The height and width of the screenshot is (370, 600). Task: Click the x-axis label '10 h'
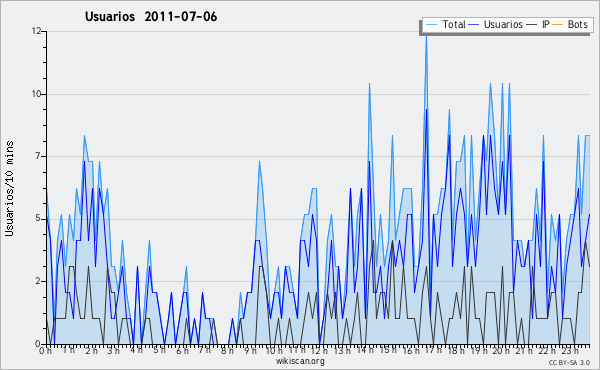pyautogui.click(x=274, y=350)
